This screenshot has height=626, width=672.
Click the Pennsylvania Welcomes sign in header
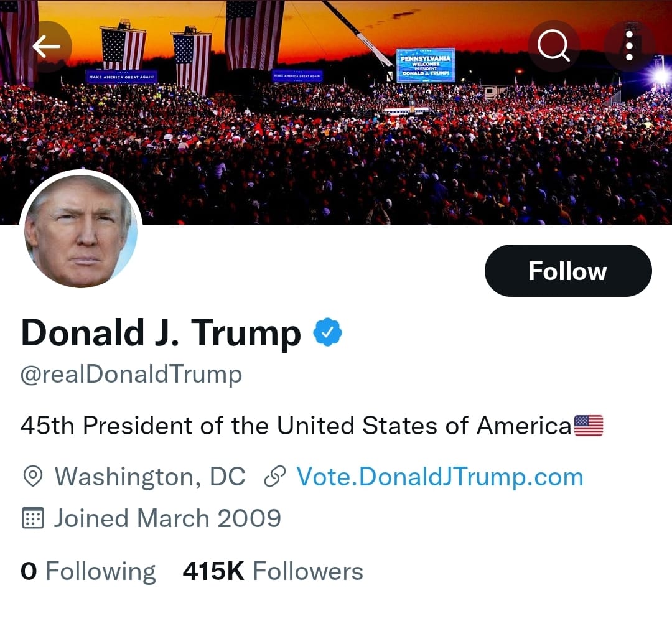click(x=426, y=65)
